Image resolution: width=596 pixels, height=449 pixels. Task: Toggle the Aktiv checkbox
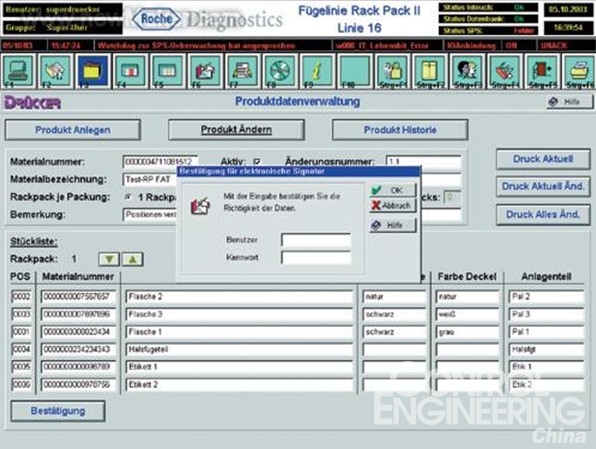[257, 162]
